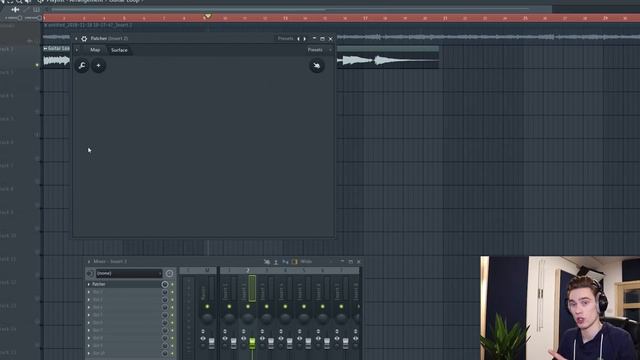The image size is (640, 360).
Task: Open the Patcher gear options icon
Action: pyautogui.click(x=84, y=39)
